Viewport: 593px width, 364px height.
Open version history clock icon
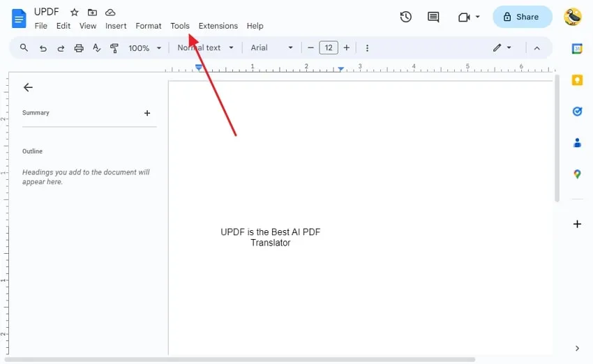[x=406, y=17]
